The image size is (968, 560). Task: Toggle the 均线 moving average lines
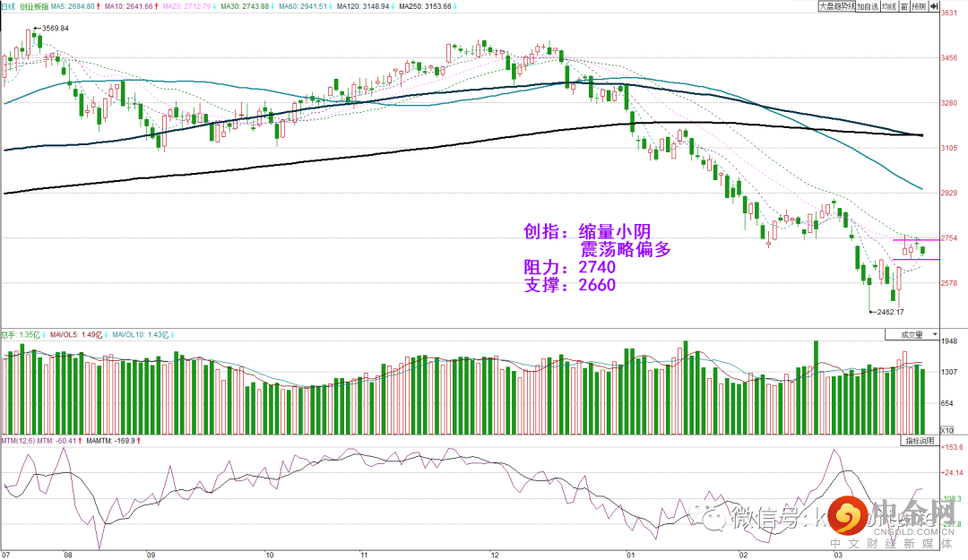click(x=890, y=7)
